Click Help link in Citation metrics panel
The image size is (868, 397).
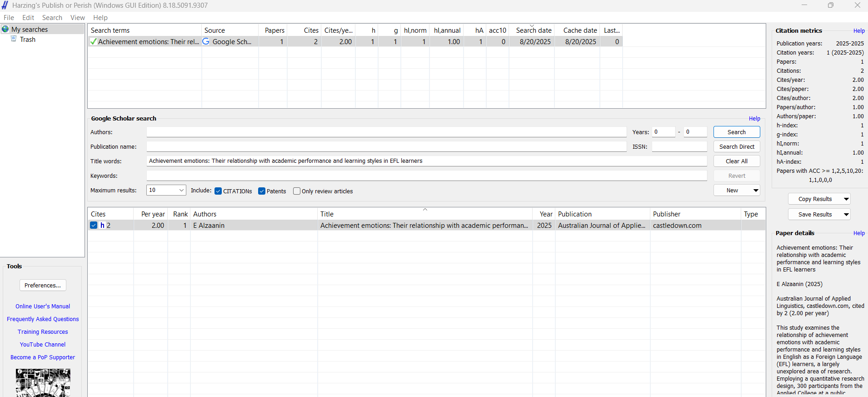[x=859, y=31]
